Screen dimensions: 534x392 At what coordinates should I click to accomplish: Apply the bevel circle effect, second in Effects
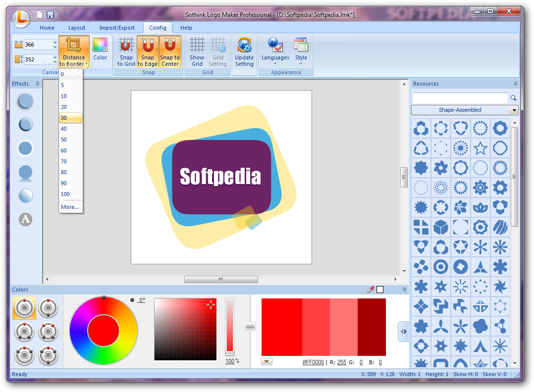click(x=26, y=125)
